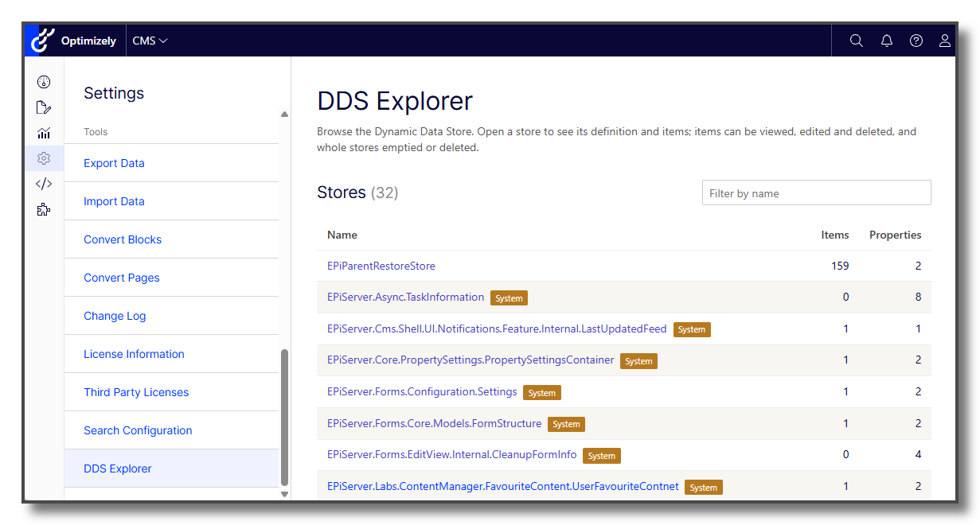Click the settings menu scrollbar down arrow
The image size is (980, 525).
coord(285,494)
